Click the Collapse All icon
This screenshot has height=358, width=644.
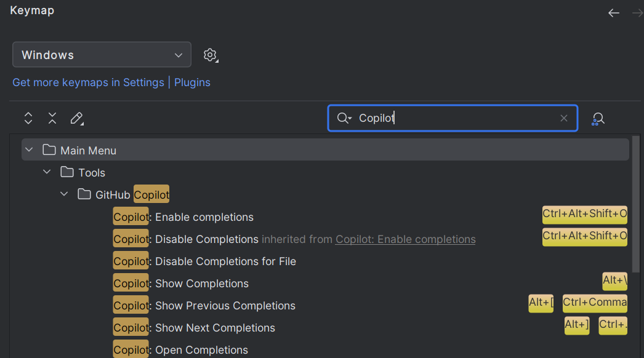coord(52,118)
